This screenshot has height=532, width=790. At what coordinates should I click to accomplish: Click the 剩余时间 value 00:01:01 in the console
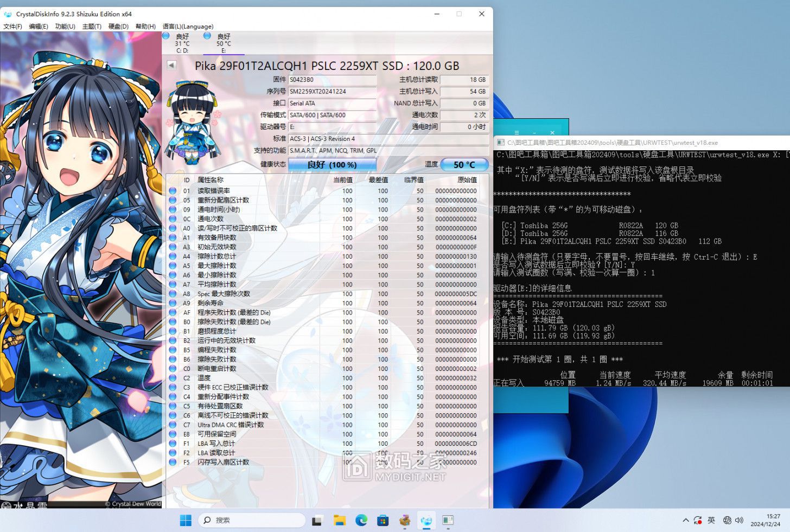pos(757,383)
